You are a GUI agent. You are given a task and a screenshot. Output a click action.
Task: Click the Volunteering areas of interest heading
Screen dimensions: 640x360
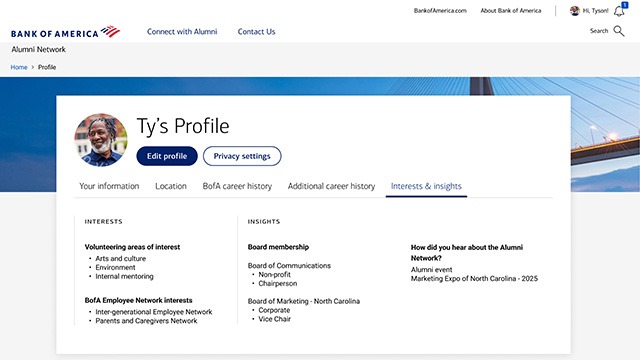click(132, 247)
